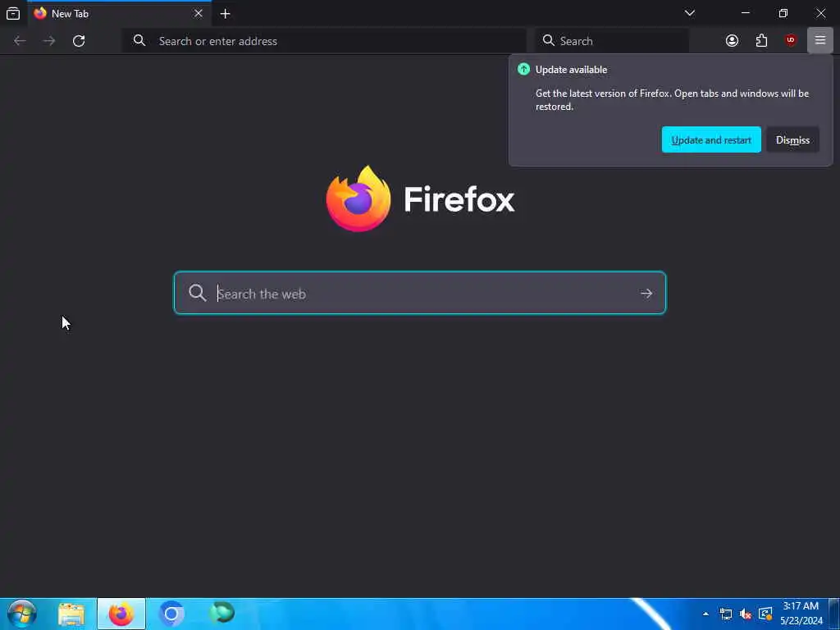Screen dimensions: 840x630
Task: Select Firefox in the taskbar
Action: tap(121, 614)
